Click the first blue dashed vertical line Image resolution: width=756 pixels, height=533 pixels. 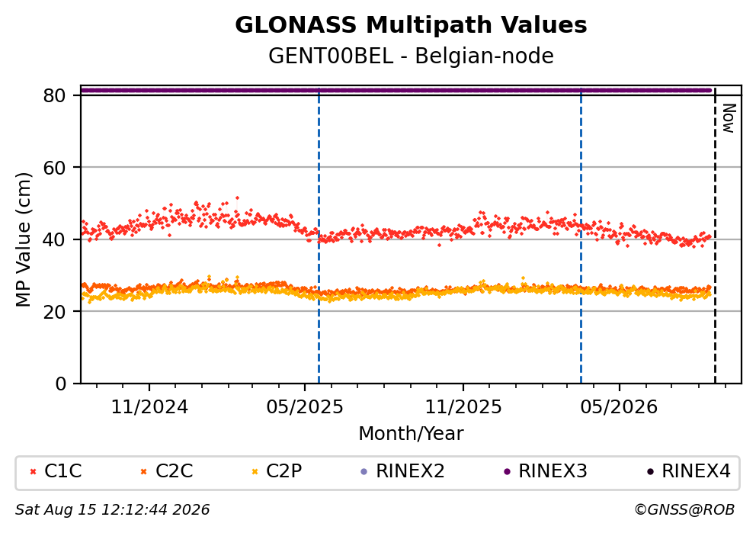click(x=319, y=236)
